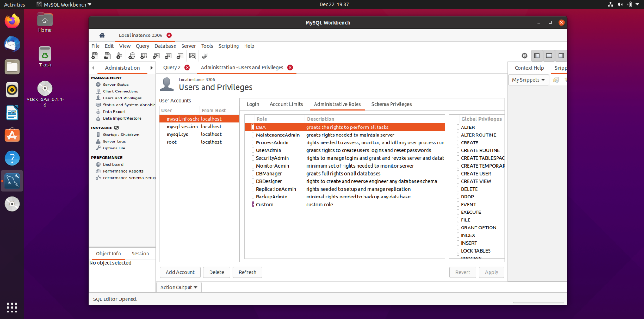Click the right arrow beside Administration tab
644x319 pixels.
[x=151, y=68]
